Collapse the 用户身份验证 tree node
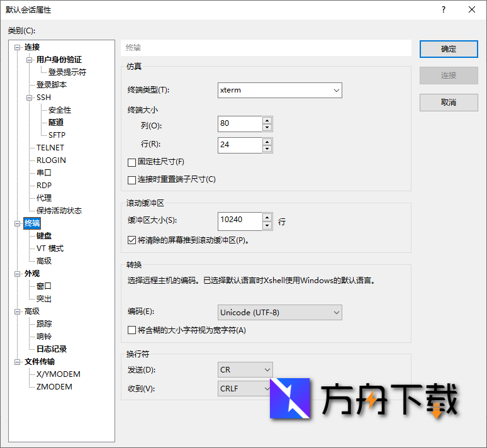 (x=29, y=60)
